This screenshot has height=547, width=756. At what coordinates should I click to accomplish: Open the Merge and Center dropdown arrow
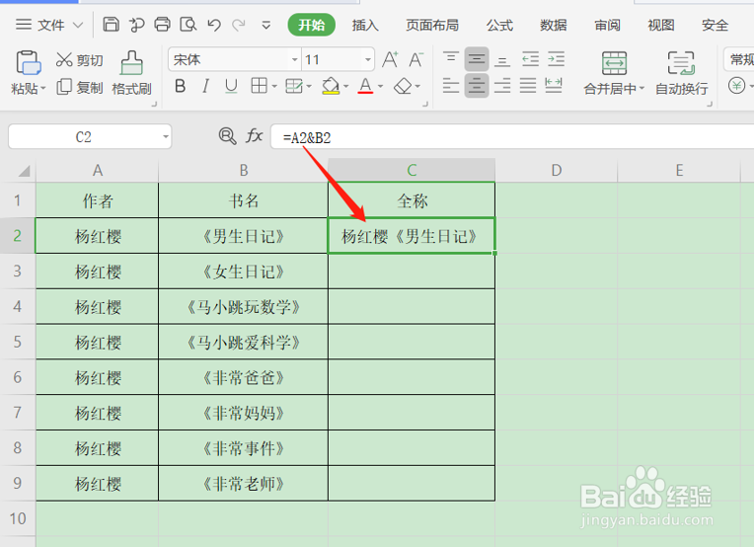click(x=642, y=89)
